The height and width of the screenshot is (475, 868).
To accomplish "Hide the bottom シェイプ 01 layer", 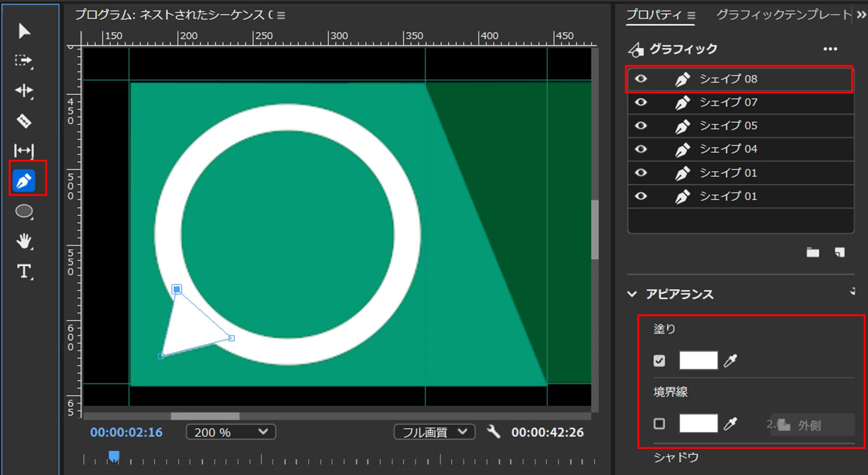I will click(641, 196).
